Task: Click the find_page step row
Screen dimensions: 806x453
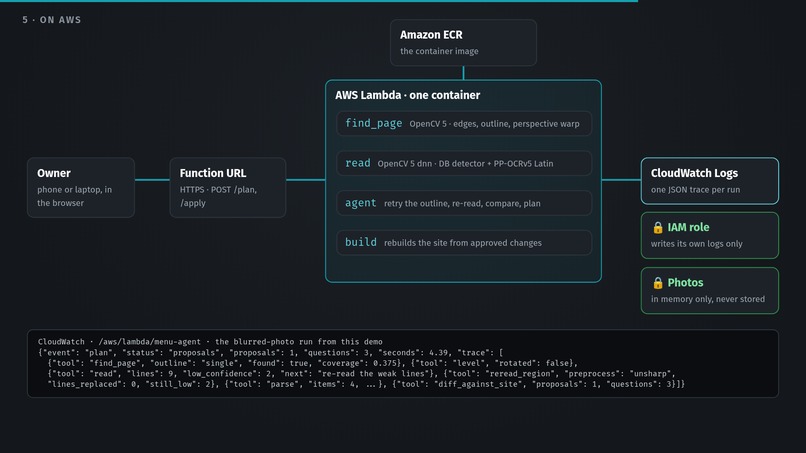Action: tap(464, 123)
